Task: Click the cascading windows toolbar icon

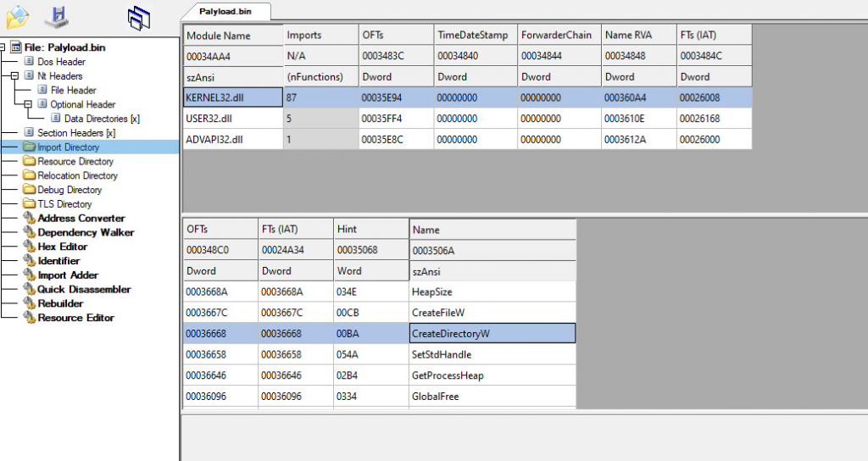Action: point(139,17)
